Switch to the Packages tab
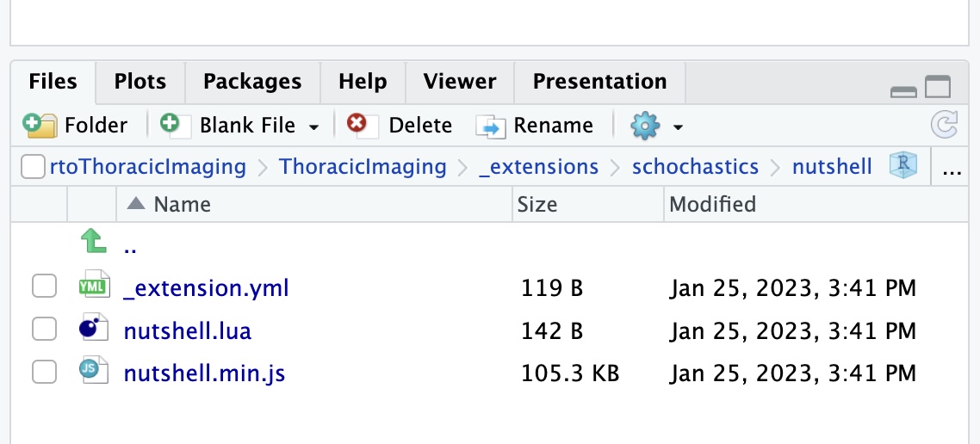980x444 pixels. click(x=252, y=82)
